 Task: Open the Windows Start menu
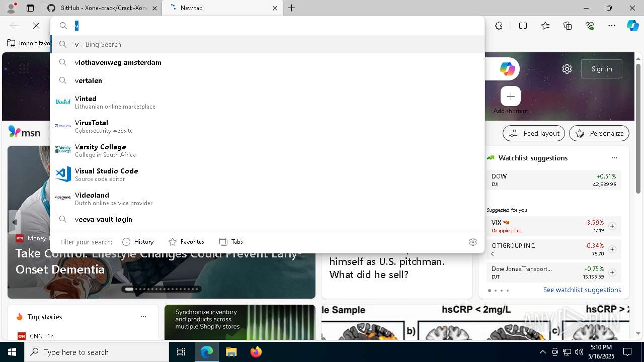[x=12, y=352]
